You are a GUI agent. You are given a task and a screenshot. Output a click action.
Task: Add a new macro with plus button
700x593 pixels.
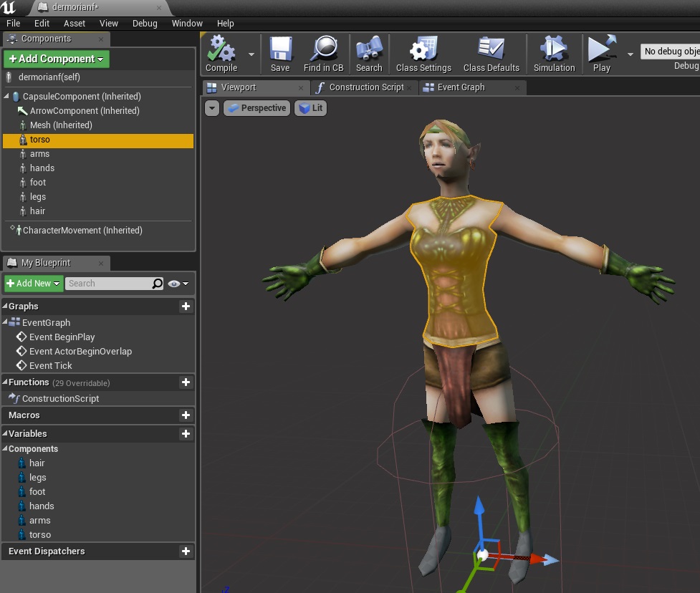pos(186,415)
